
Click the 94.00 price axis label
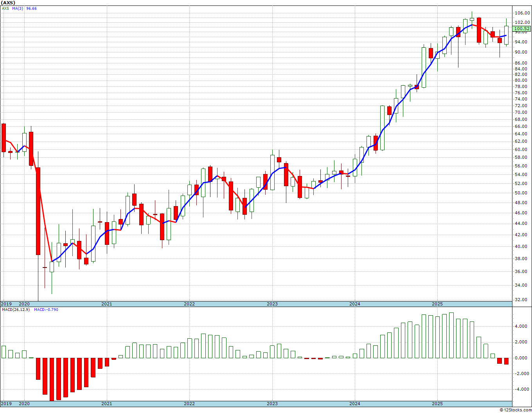522,42
